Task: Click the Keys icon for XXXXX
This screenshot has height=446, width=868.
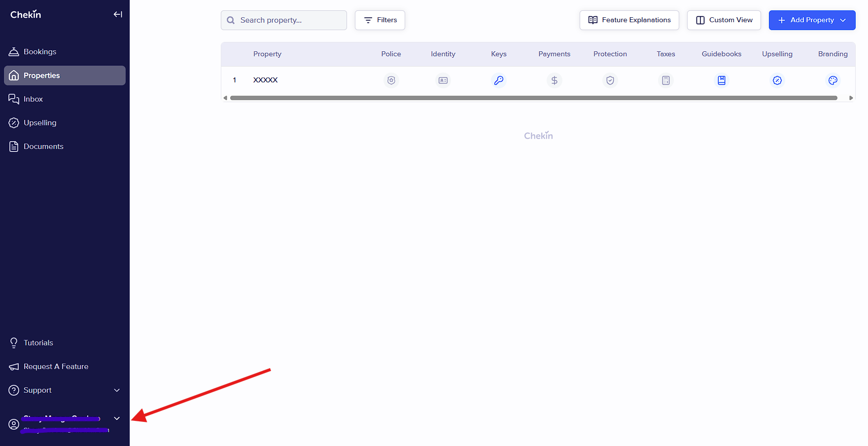Action: tap(499, 80)
